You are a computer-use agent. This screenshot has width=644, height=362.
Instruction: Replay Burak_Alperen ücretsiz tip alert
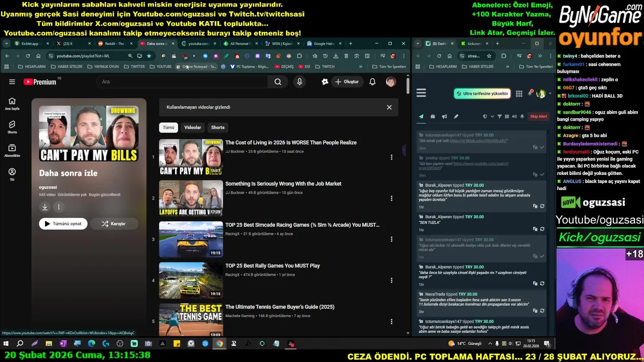tap(542, 206)
